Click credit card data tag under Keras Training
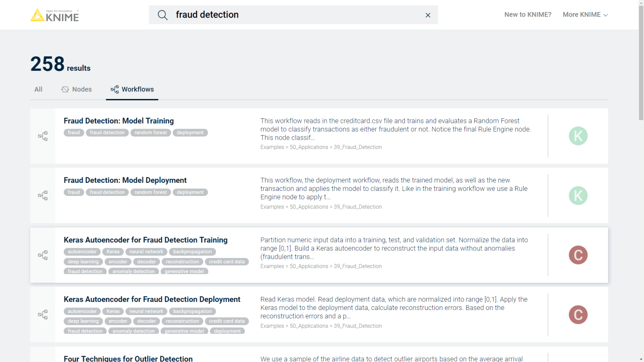The image size is (644, 362). [x=227, y=262]
